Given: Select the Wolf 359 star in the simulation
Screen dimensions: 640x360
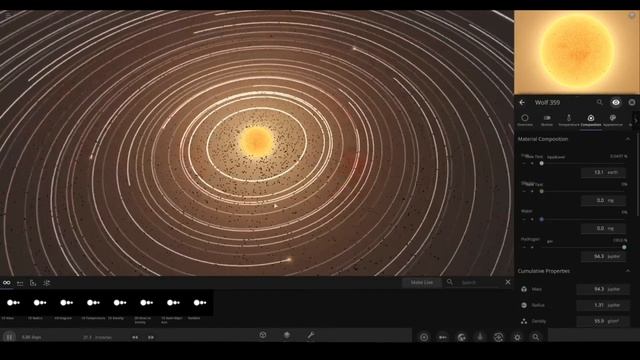Looking at the screenshot, I should 256,141.
